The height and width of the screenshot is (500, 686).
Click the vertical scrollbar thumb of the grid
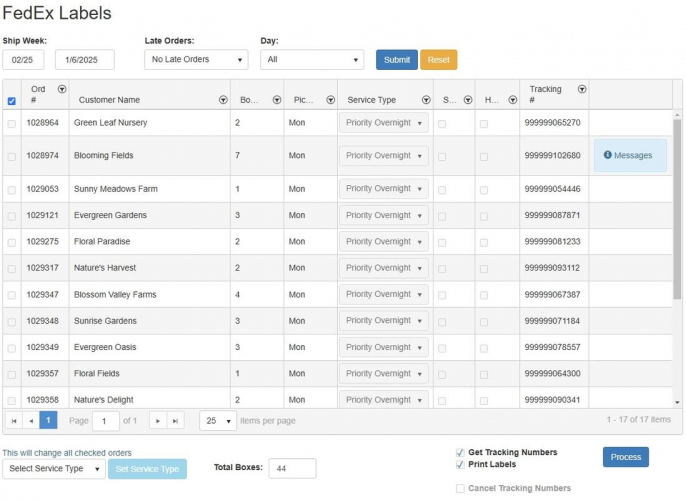pos(677,209)
